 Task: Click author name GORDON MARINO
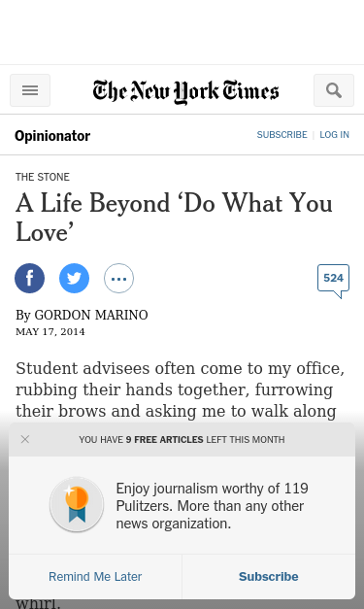pos(91,315)
